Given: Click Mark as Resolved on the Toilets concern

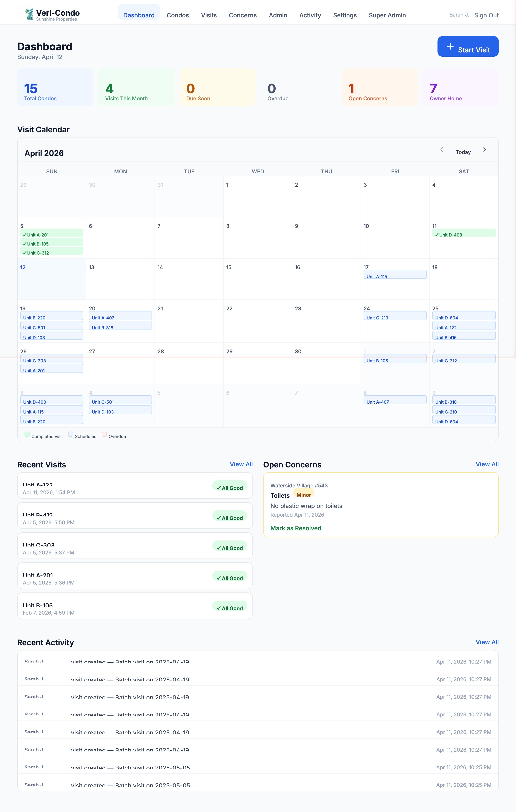Looking at the screenshot, I should (x=296, y=528).
